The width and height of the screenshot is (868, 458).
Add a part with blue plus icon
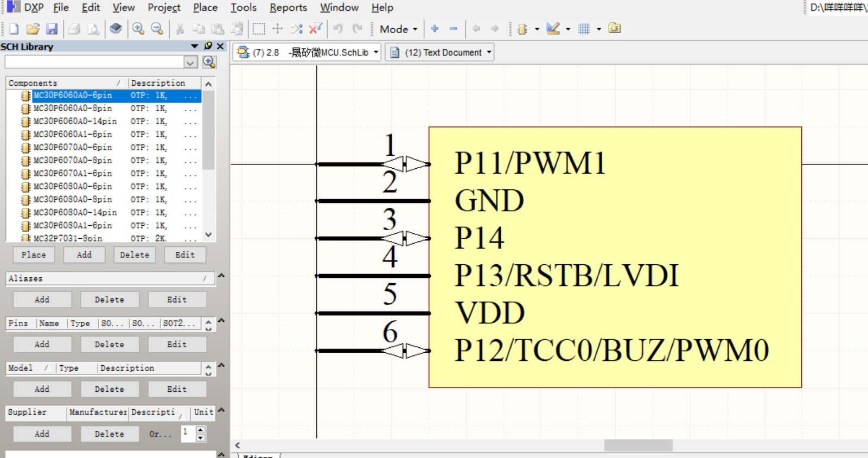coord(435,28)
